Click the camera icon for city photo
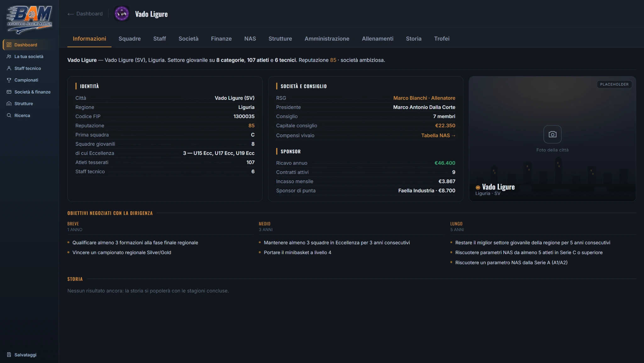644x363 pixels. tap(552, 134)
